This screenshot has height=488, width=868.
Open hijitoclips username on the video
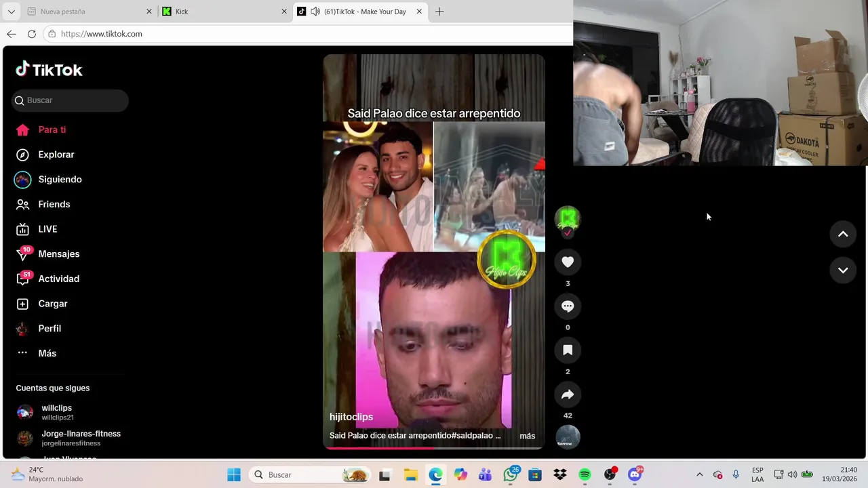click(351, 417)
